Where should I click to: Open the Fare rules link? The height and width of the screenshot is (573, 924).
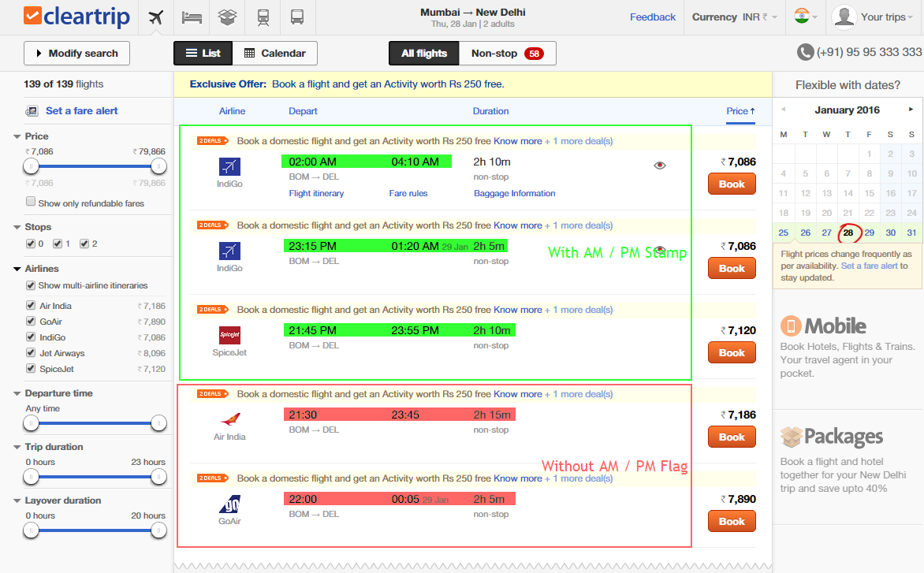(x=408, y=193)
